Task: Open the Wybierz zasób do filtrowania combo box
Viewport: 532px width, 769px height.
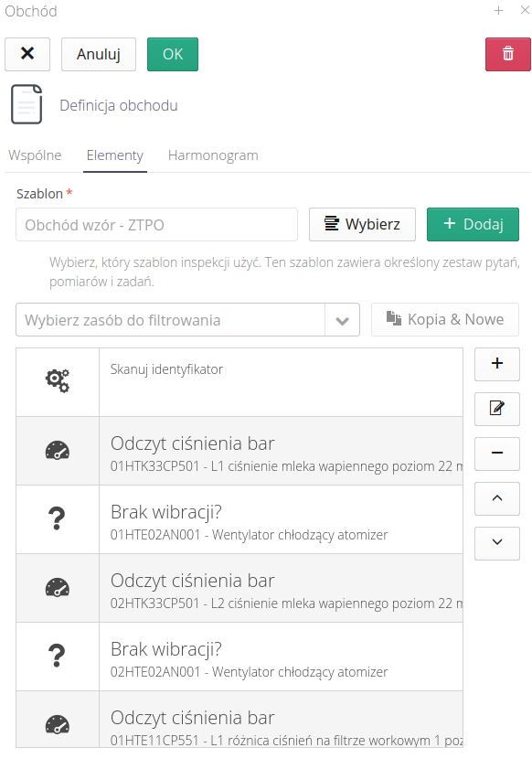Action: click(x=187, y=320)
